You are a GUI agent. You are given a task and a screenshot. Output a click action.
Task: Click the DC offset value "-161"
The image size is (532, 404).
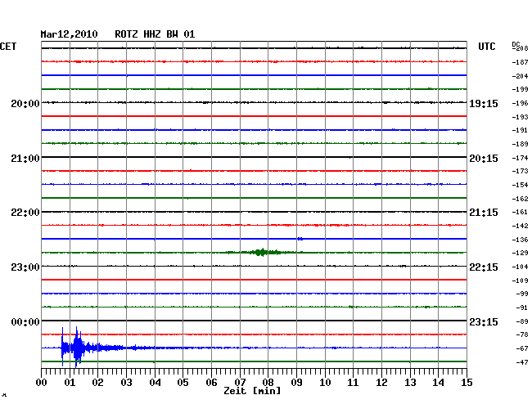[x=520, y=212]
